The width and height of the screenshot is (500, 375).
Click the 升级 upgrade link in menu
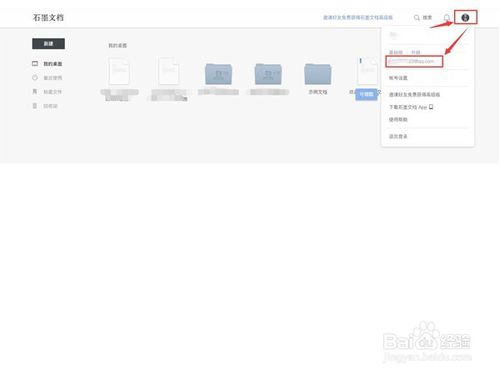click(x=415, y=52)
